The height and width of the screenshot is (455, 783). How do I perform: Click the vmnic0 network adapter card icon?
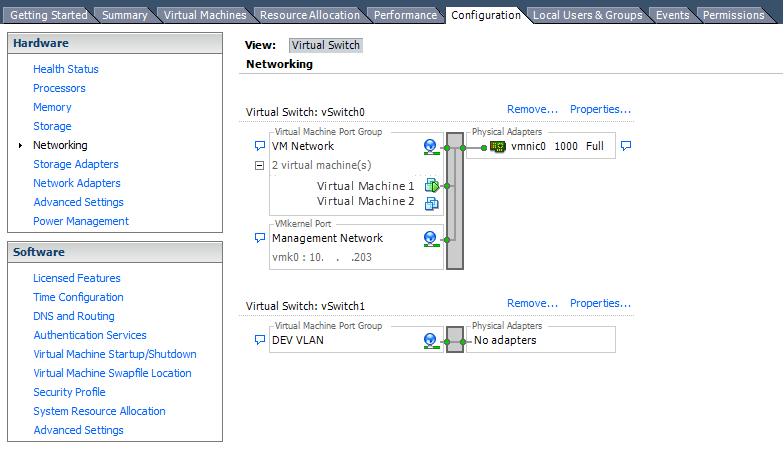pyautogui.click(x=497, y=147)
